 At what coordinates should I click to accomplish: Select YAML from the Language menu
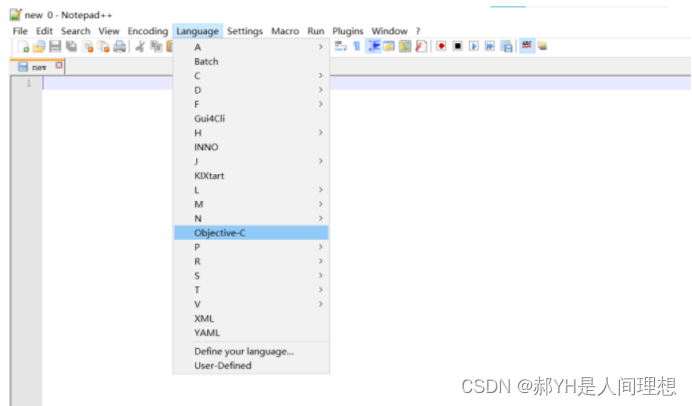251,333
